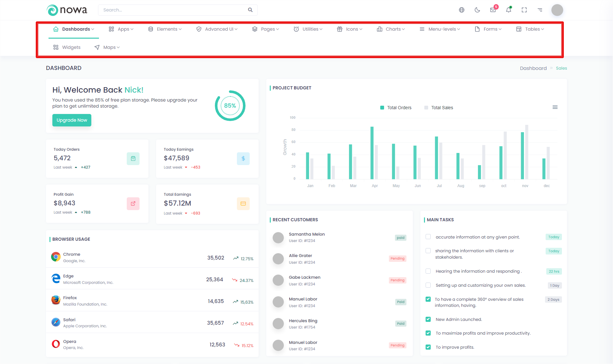
Task: Uncheck the 'New Admin Launched' task
Action: (428, 319)
